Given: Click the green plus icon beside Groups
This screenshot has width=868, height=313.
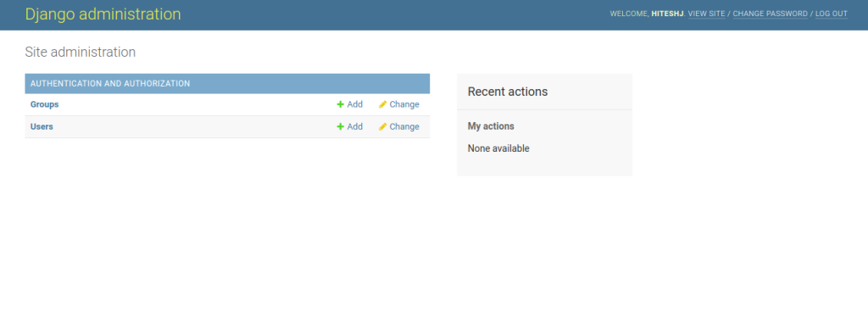Looking at the screenshot, I should point(341,104).
